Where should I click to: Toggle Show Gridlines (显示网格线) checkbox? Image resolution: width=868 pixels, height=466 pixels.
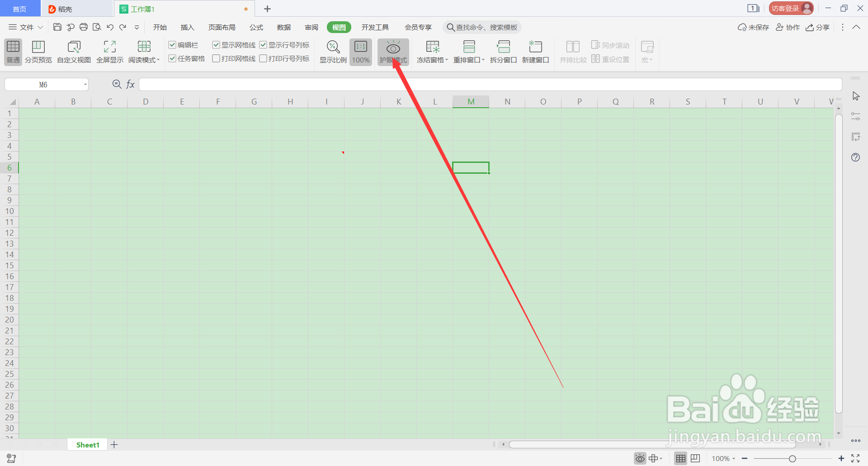click(216, 45)
